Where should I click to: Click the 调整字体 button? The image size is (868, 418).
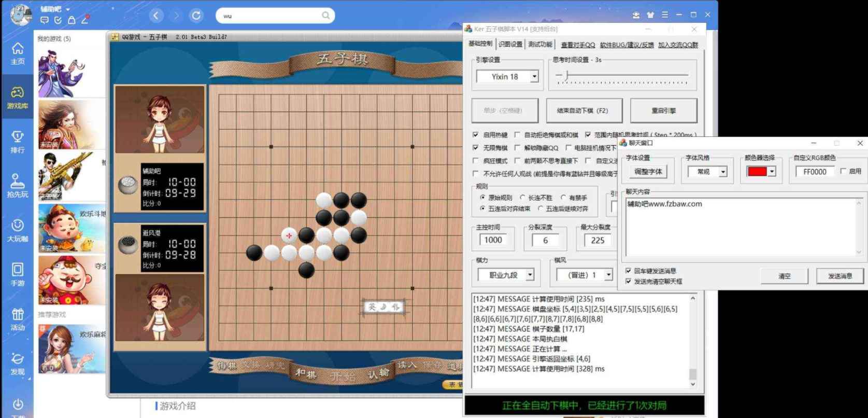coord(648,172)
